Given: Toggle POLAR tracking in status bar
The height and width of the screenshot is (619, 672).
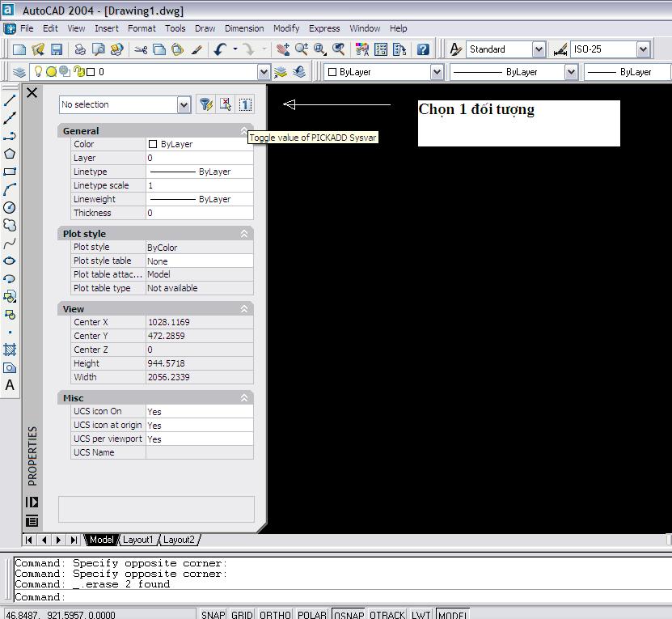Looking at the screenshot, I should click(312, 614).
